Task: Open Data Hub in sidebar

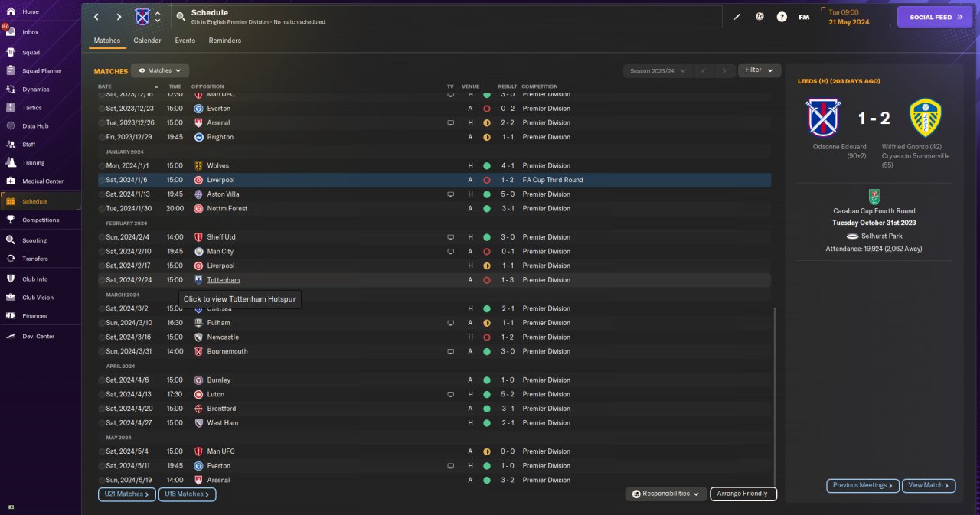Action: (x=35, y=126)
